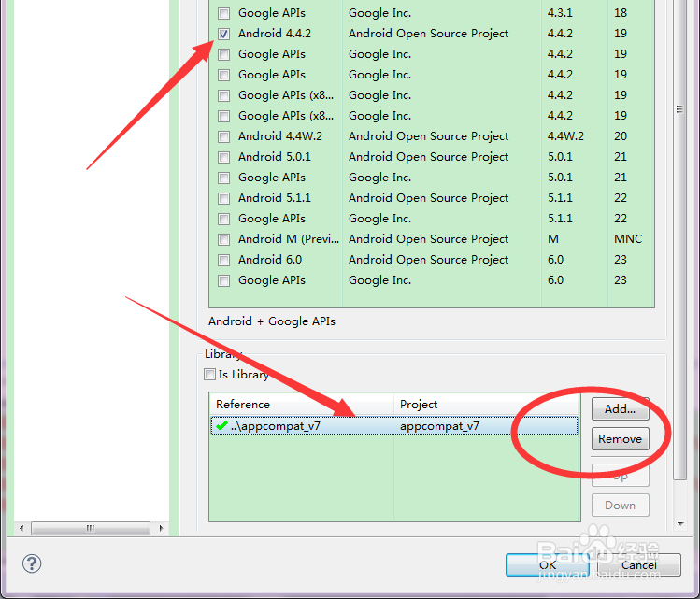This screenshot has width=700, height=599.
Task: Check the Android 5.1.1 checkbox
Action: pyautogui.click(x=223, y=198)
